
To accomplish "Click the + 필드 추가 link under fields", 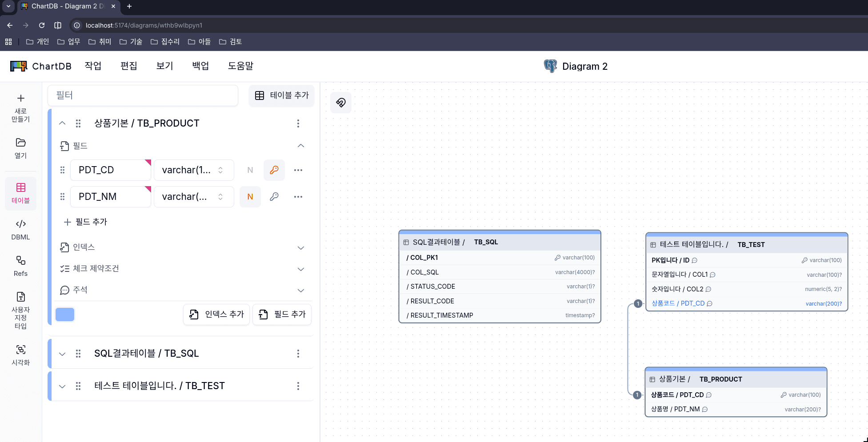I will [x=85, y=222].
